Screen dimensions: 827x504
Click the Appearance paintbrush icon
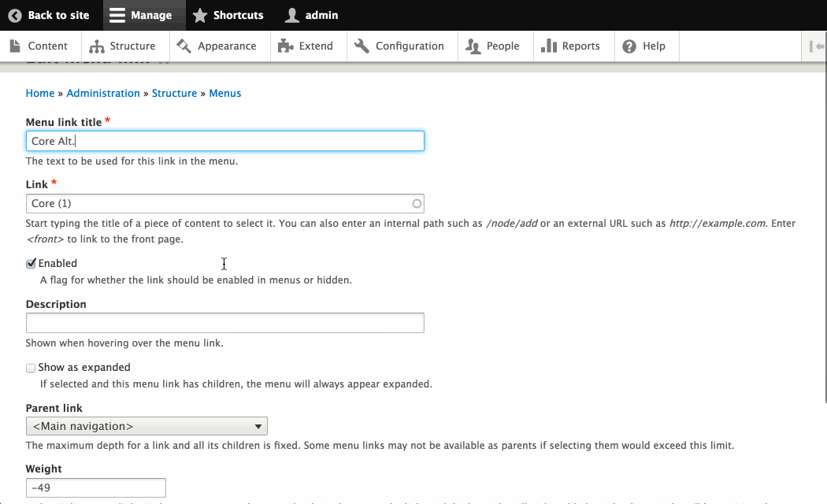click(184, 46)
